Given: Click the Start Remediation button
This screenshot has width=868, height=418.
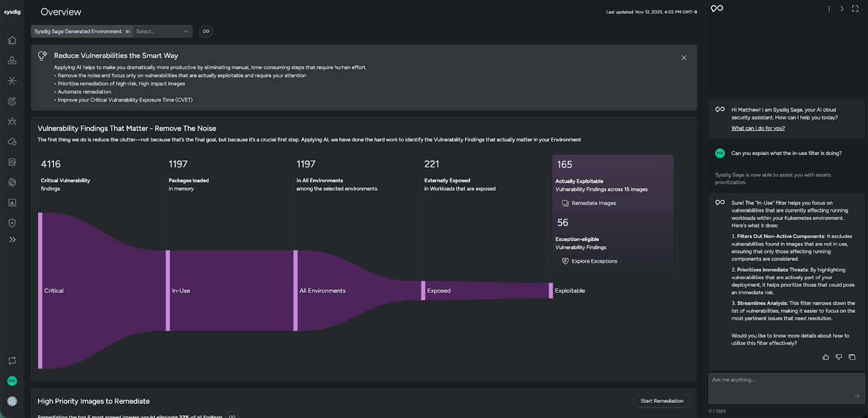Looking at the screenshot, I should point(662,401).
